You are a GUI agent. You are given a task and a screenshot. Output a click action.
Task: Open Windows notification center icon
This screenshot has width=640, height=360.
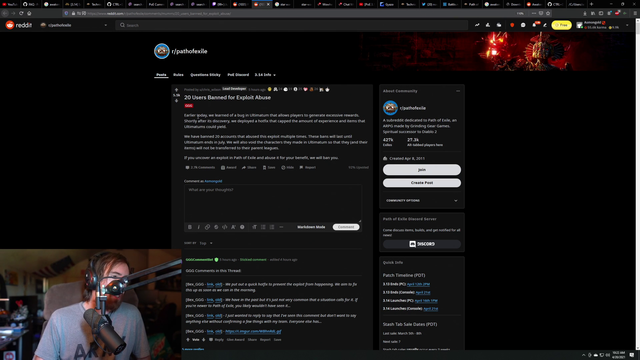click(632, 355)
